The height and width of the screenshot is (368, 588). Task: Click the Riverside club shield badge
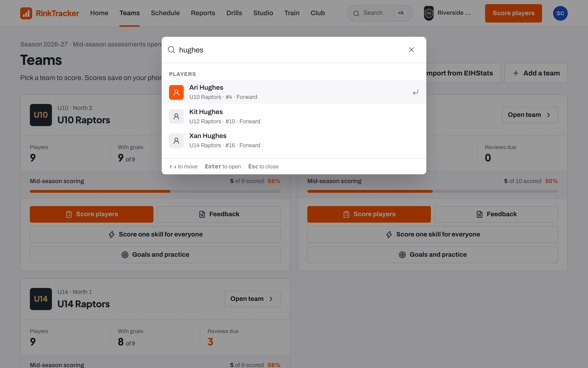pyautogui.click(x=429, y=13)
